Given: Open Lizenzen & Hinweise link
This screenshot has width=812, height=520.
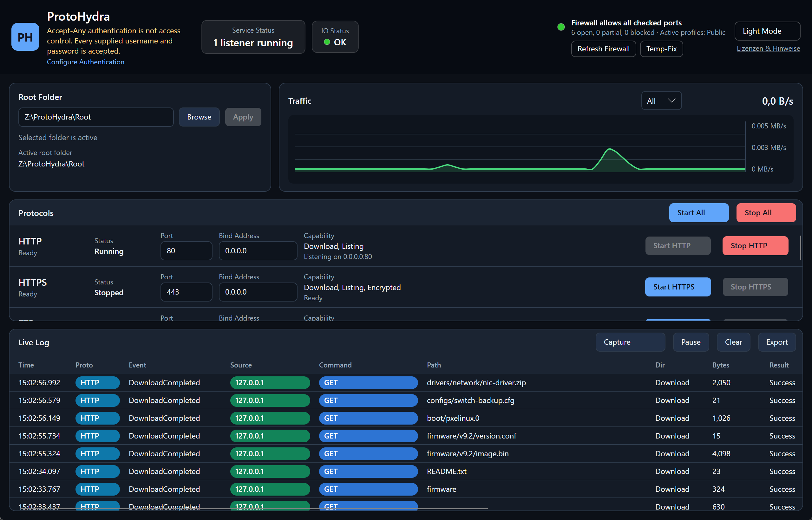Looking at the screenshot, I should point(768,48).
